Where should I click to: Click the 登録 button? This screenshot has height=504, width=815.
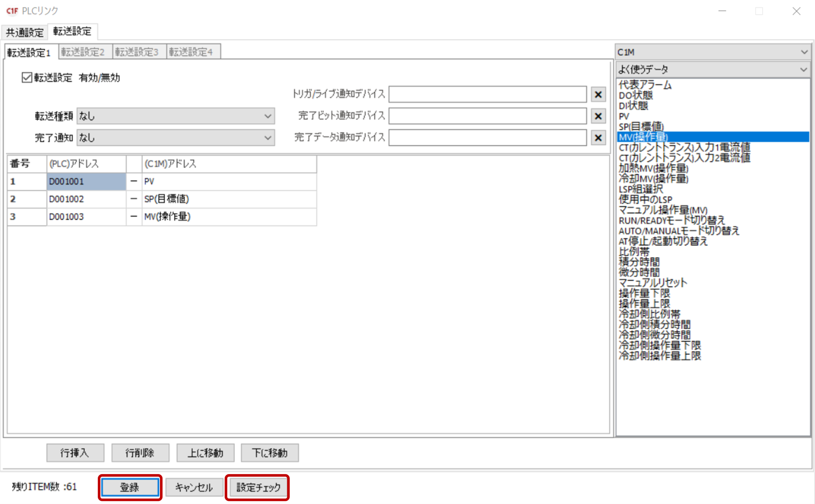pos(130,487)
